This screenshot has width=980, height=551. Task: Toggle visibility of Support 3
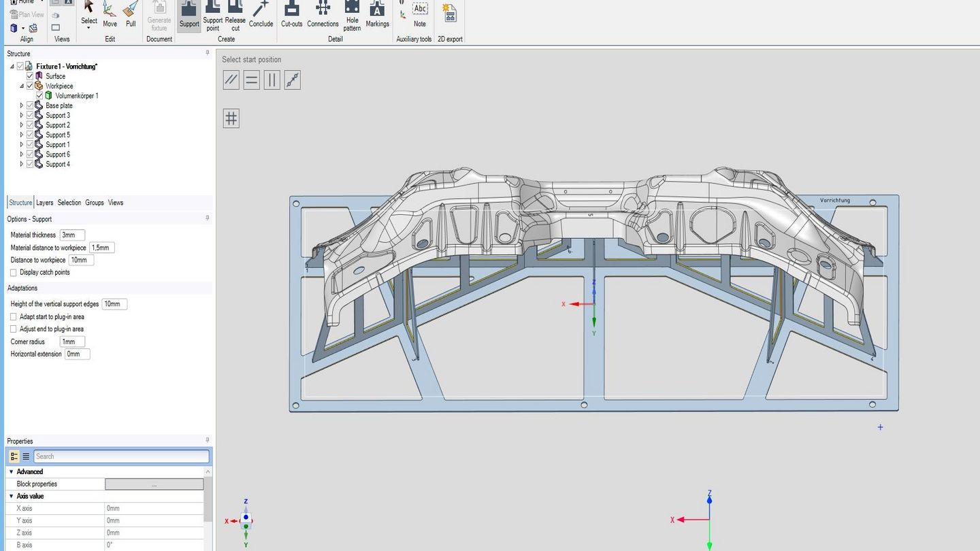tap(30, 115)
